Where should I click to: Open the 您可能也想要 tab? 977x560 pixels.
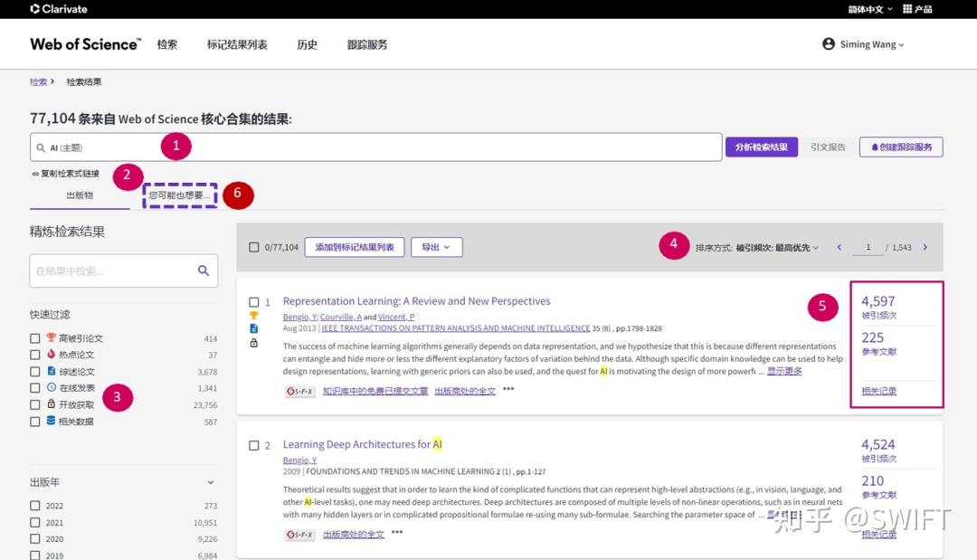178,195
